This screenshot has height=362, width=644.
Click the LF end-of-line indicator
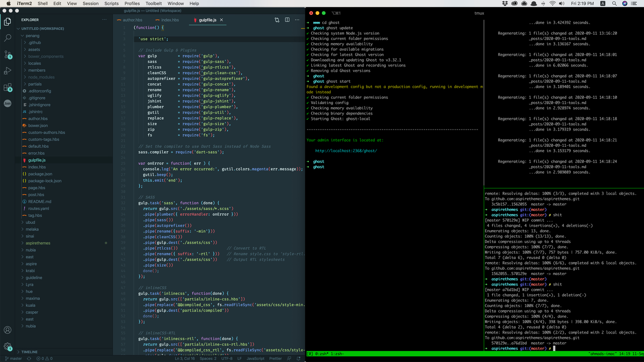point(240,359)
